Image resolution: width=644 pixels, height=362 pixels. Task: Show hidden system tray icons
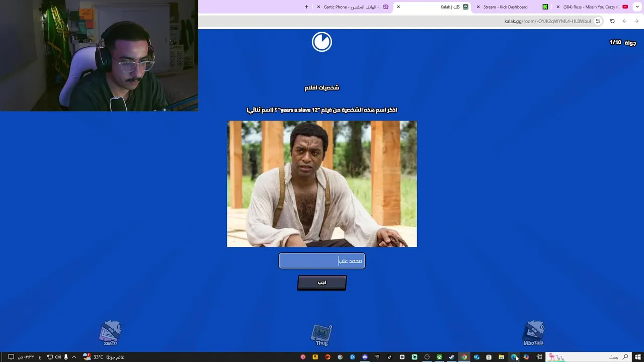pyautogui.click(x=74, y=357)
